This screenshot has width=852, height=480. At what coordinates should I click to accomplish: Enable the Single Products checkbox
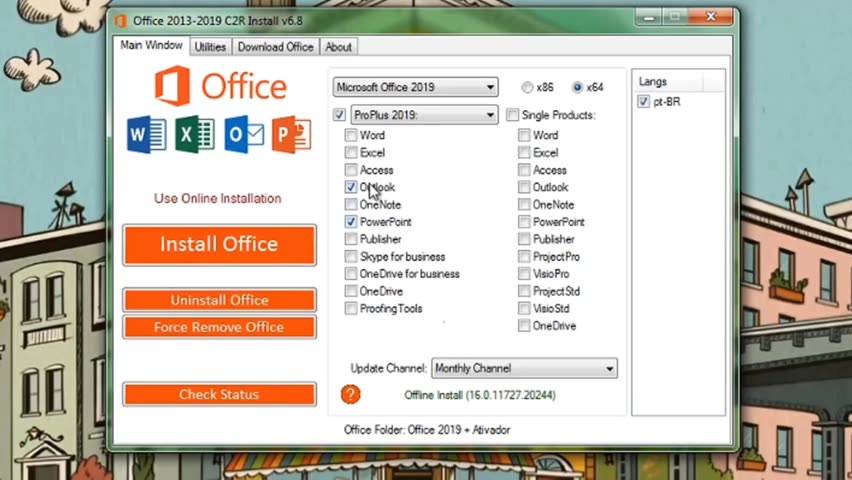[x=512, y=115]
